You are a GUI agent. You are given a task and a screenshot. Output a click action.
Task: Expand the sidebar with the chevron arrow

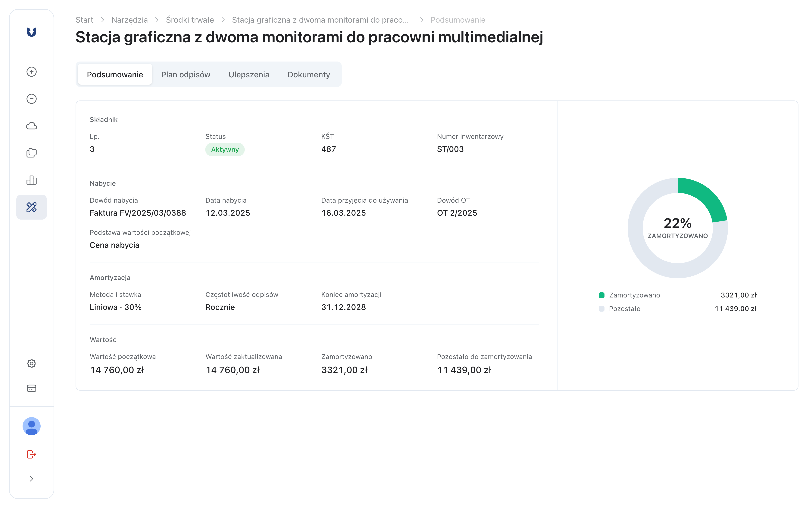[32, 479]
